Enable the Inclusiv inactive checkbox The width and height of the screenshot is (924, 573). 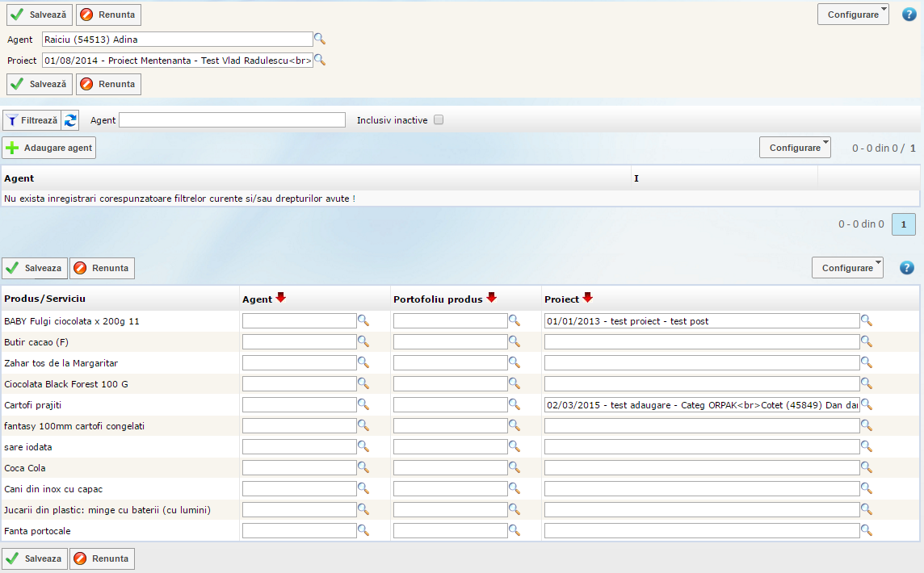tap(439, 120)
